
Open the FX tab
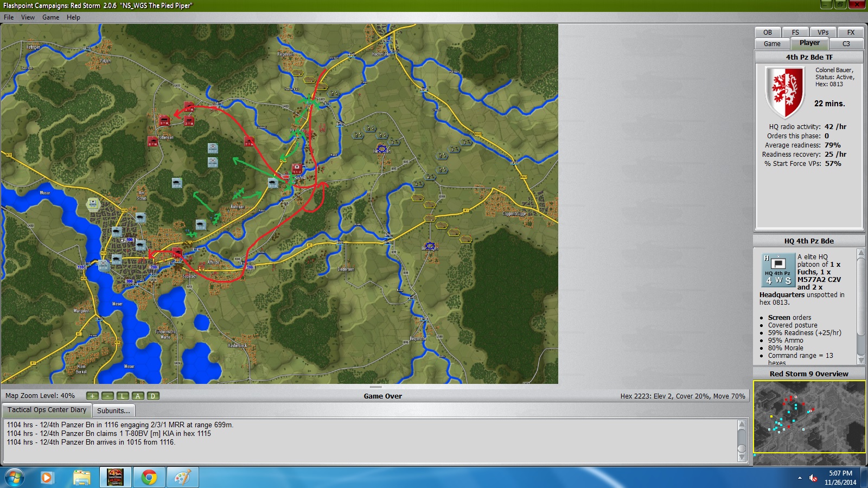point(851,33)
